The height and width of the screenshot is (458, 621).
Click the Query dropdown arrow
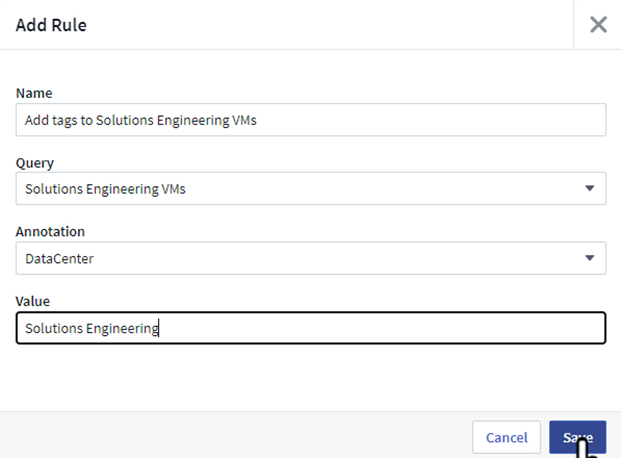[x=589, y=188]
